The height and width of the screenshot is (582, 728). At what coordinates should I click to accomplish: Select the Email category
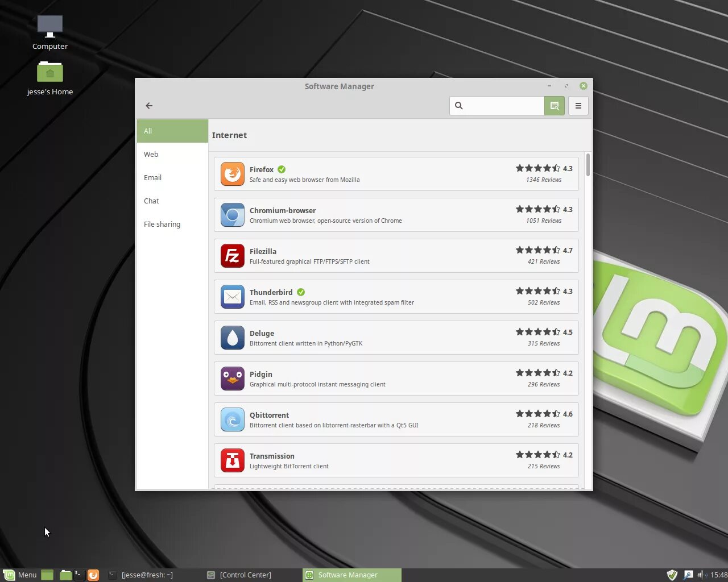[x=172, y=177]
